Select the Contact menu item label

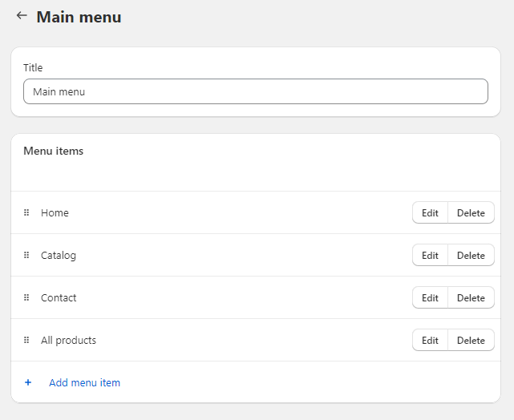coord(59,297)
